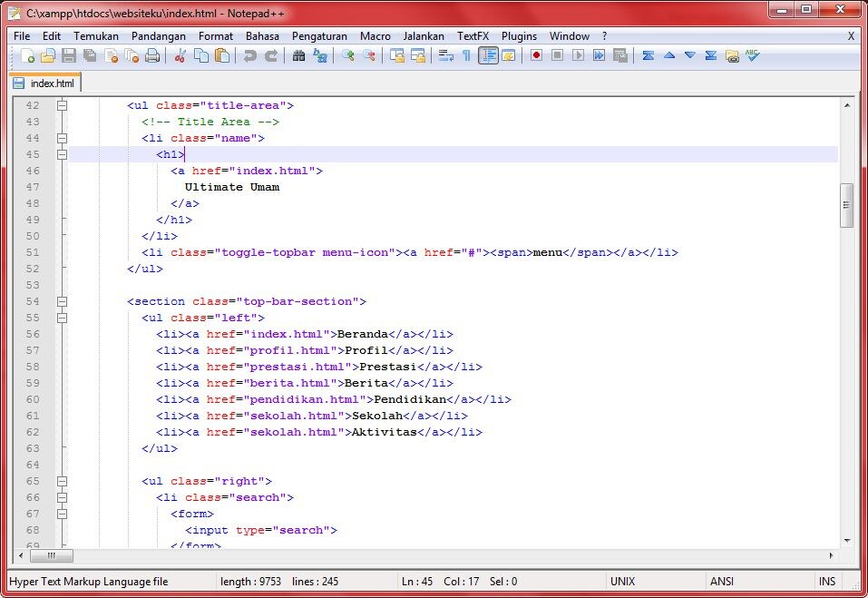Collapse the li search fold at line 66

pos(62,498)
